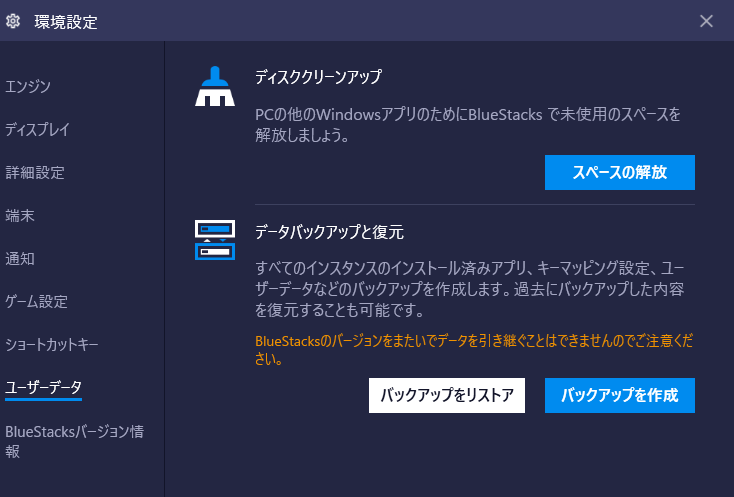Click the disk cleanup description starting PCの他のWindows

coord(468,124)
